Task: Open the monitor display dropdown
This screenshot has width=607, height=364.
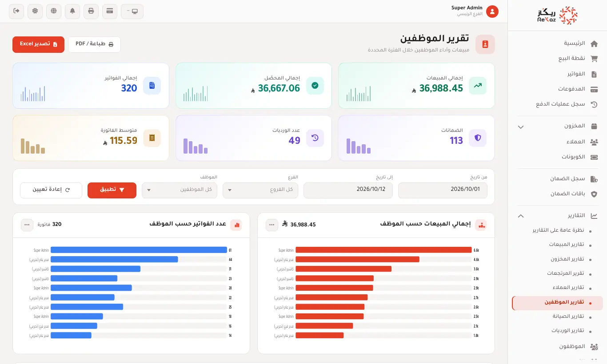Action: click(132, 11)
